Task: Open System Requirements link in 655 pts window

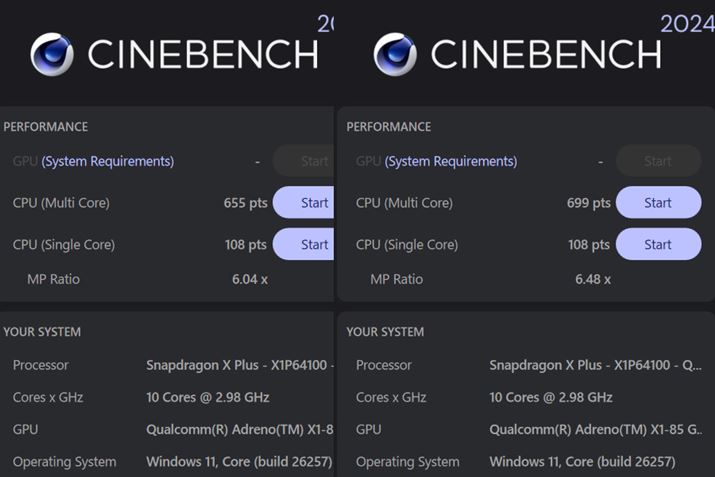Action: (108, 161)
